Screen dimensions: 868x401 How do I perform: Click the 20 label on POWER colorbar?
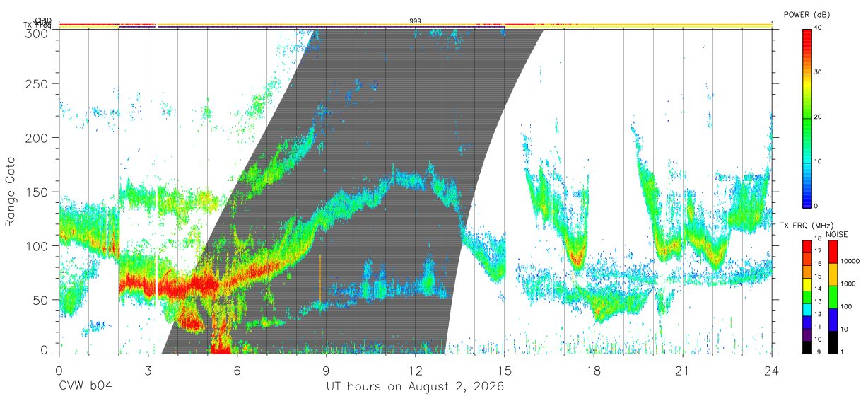(819, 117)
